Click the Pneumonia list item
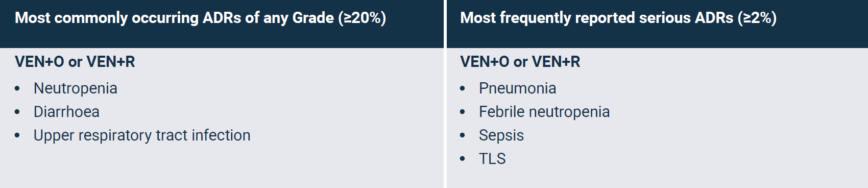 [517, 88]
